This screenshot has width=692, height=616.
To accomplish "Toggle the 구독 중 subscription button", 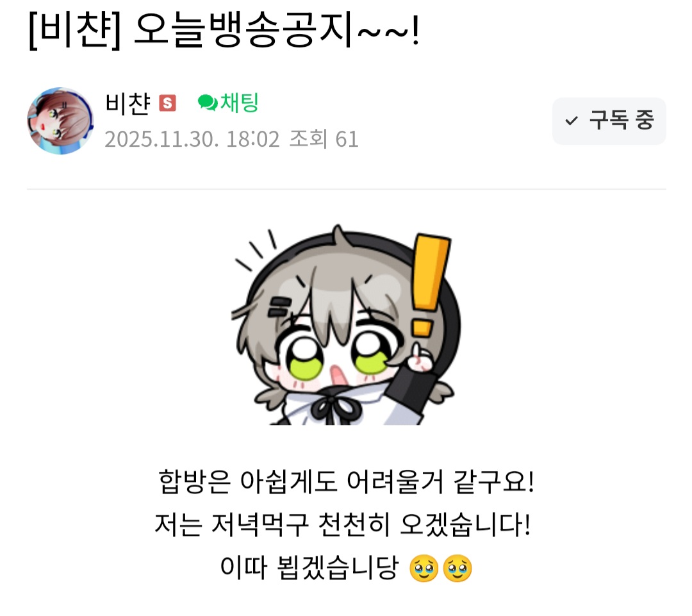I will click(609, 121).
